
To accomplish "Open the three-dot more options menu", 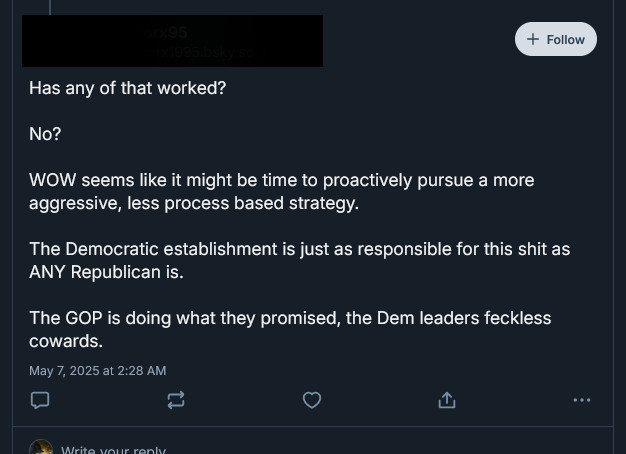I will [582, 400].
